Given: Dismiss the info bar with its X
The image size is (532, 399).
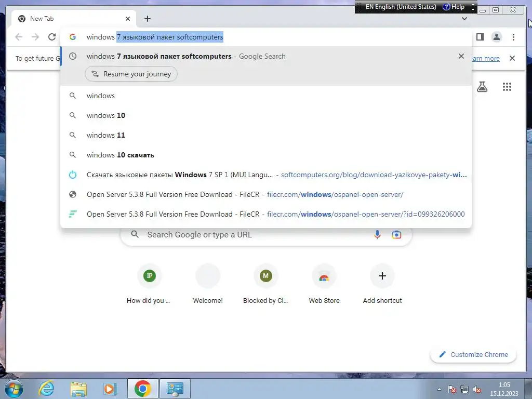Looking at the screenshot, I should click(x=512, y=58).
